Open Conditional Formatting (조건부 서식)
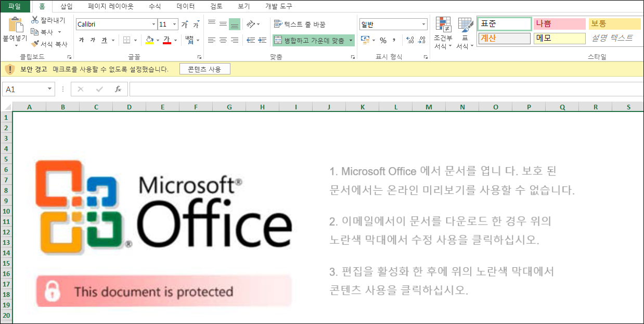 click(x=443, y=33)
